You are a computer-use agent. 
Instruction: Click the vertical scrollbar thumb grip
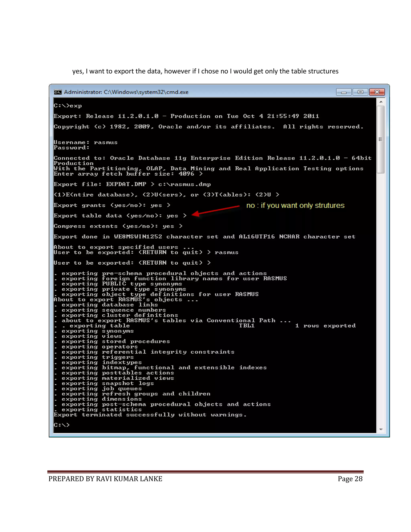380,139
